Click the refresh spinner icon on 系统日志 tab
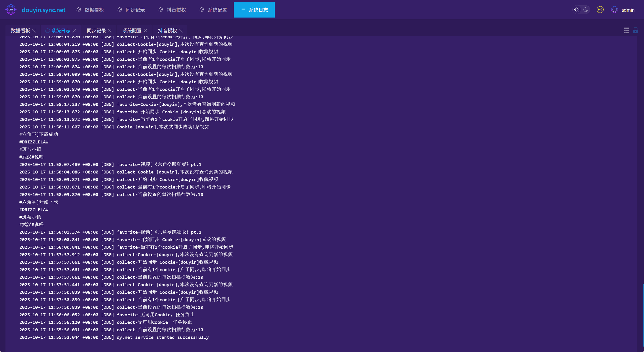Image resolution: width=644 pixels, height=352 pixels. click(x=47, y=31)
